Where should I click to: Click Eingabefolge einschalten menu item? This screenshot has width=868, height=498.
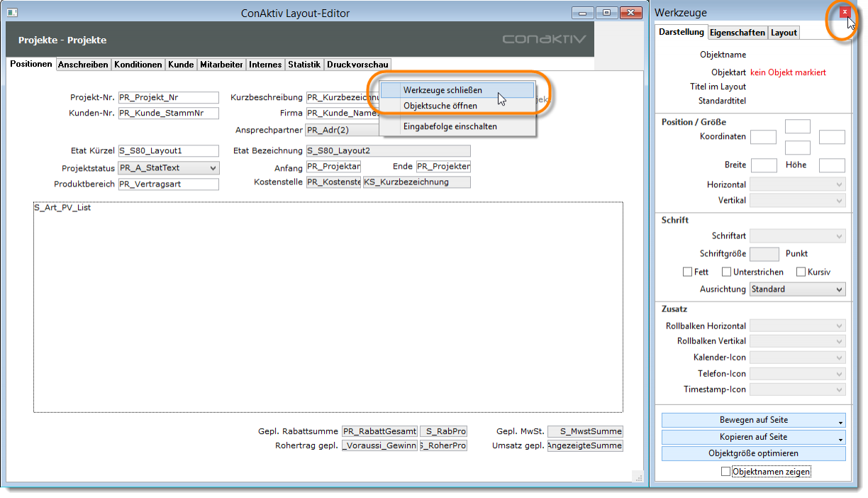(x=450, y=126)
